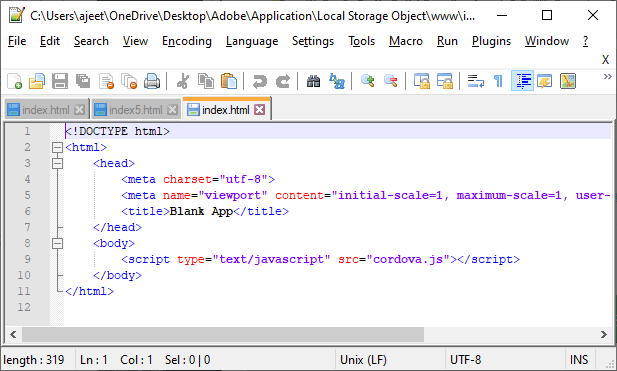The width and height of the screenshot is (617, 371).
Task: Paste from clipboard with Paste icon
Action: (x=229, y=81)
